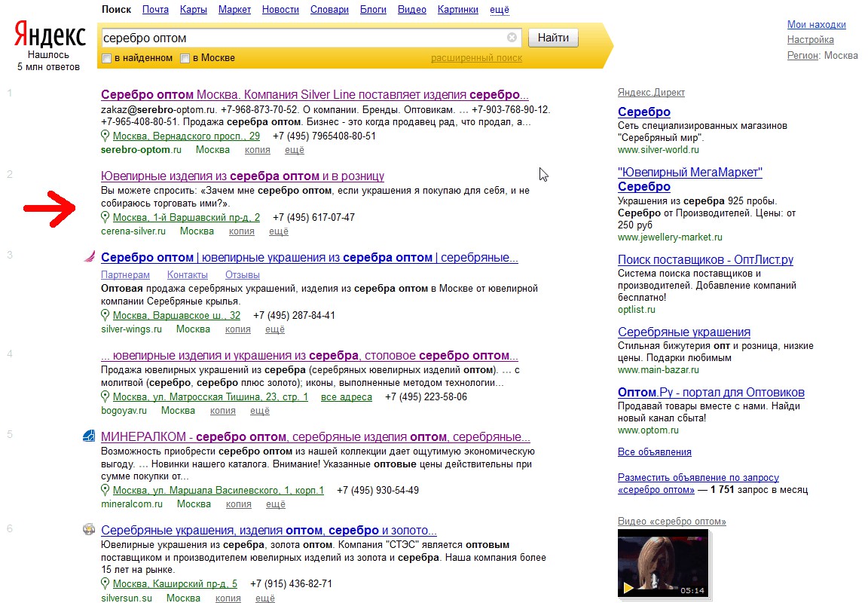This screenshot has height=603, width=868.
Task: Open the ad 'Серебро' from silver-world.ru
Action: coord(643,112)
